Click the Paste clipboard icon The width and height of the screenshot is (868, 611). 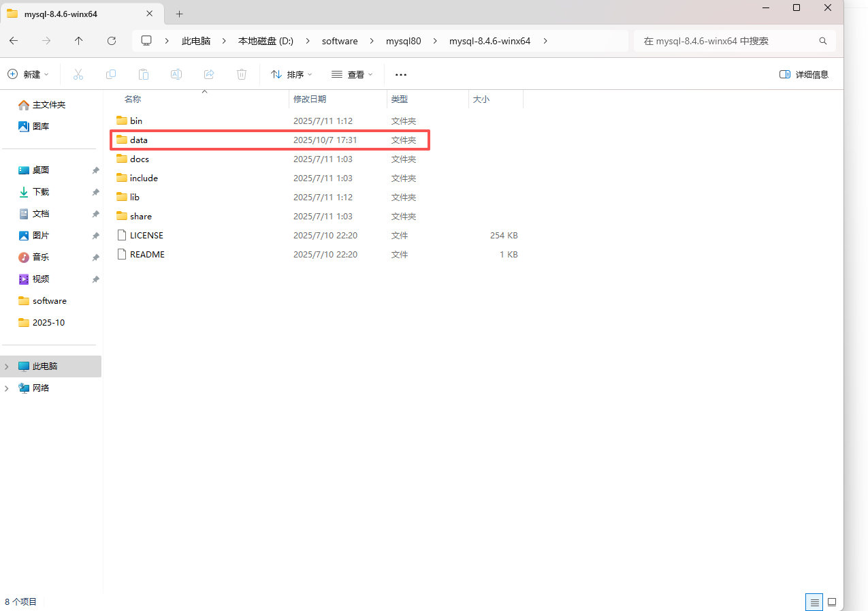coord(144,74)
